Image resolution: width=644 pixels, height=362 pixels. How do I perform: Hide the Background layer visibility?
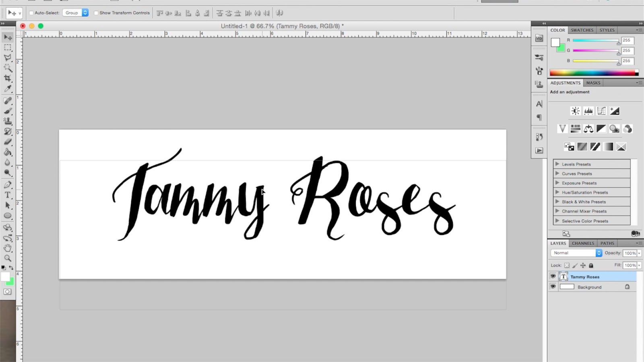(x=553, y=287)
